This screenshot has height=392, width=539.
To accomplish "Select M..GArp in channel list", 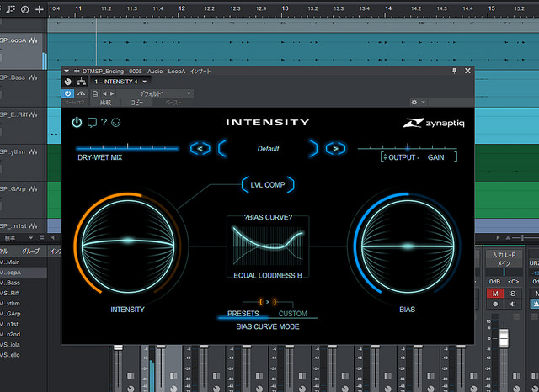I will click(24, 314).
